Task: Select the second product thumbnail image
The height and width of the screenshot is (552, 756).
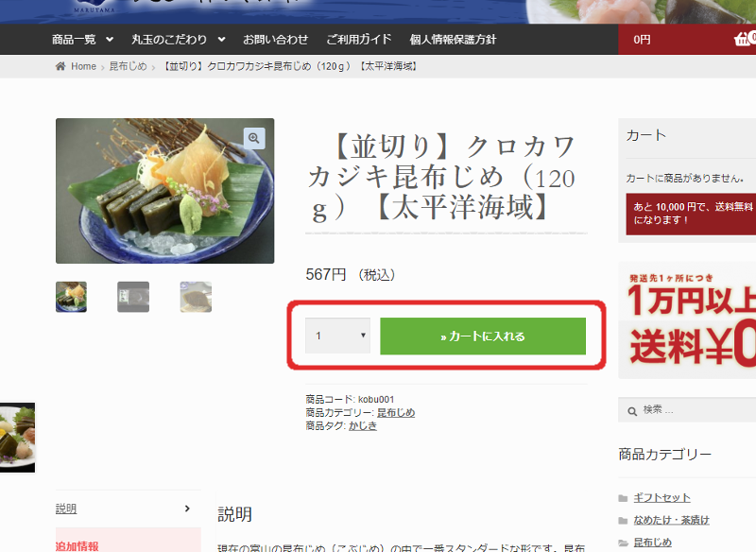Action: tap(133, 297)
